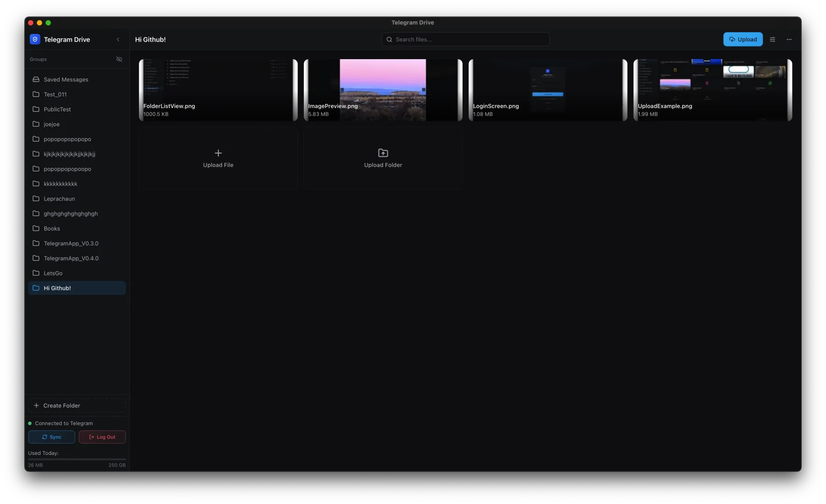Click the Log Out button
This screenshot has height=504, width=826.
(x=102, y=437)
